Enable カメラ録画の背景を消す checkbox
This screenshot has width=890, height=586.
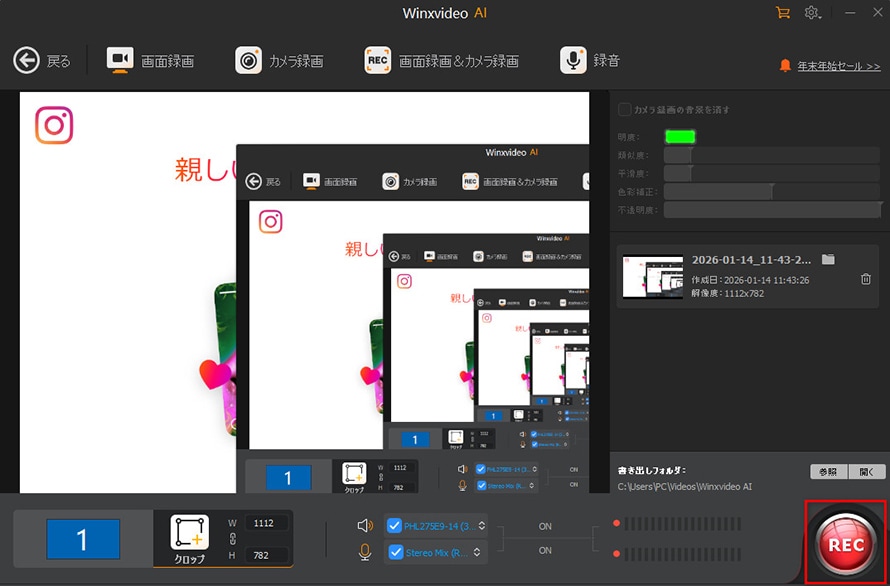pos(625,109)
